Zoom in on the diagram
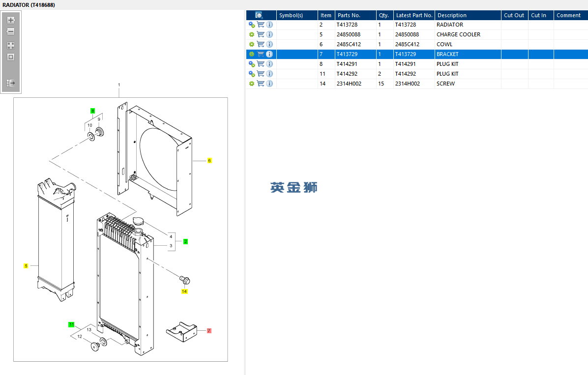The image size is (588, 375). click(x=11, y=20)
